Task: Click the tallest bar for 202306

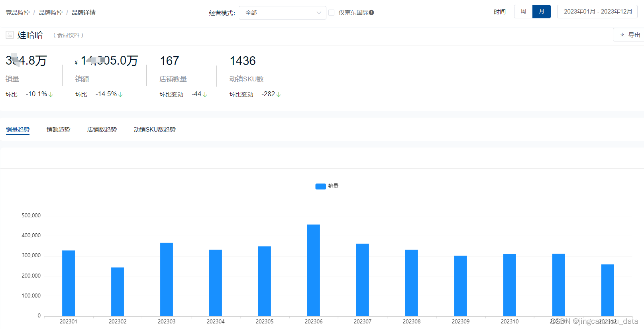Action: point(314,270)
